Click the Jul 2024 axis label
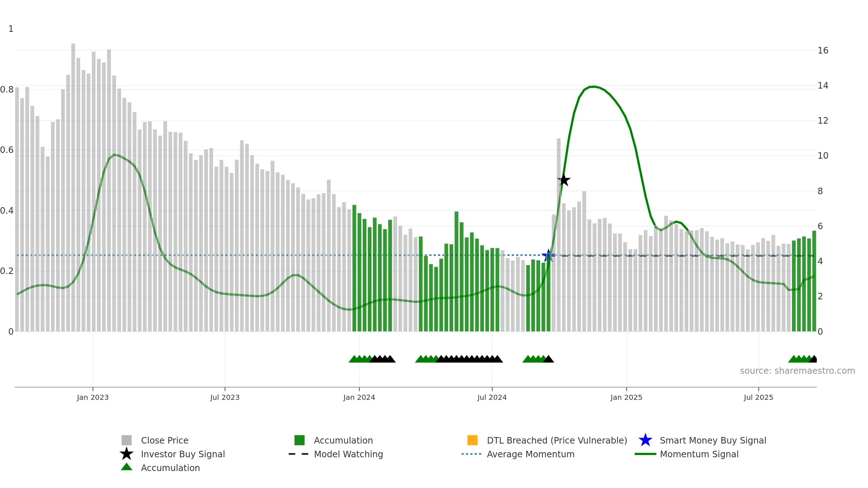This screenshot has height=488, width=868. click(x=492, y=397)
